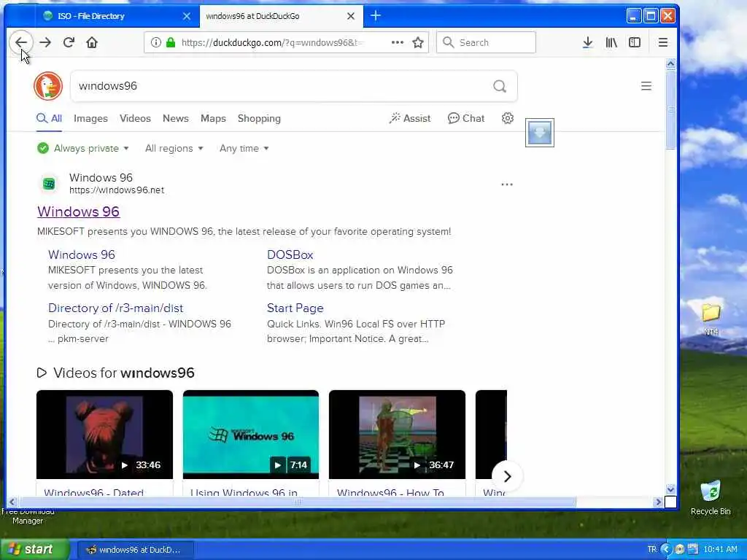Open the Chat button
Screen dimensions: 747x560
point(466,119)
